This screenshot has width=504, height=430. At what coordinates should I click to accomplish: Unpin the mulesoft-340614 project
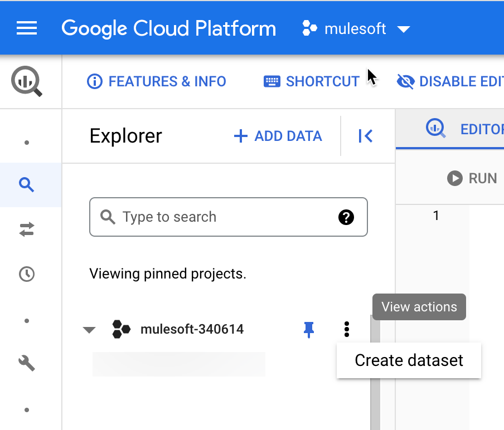pyautogui.click(x=309, y=330)
